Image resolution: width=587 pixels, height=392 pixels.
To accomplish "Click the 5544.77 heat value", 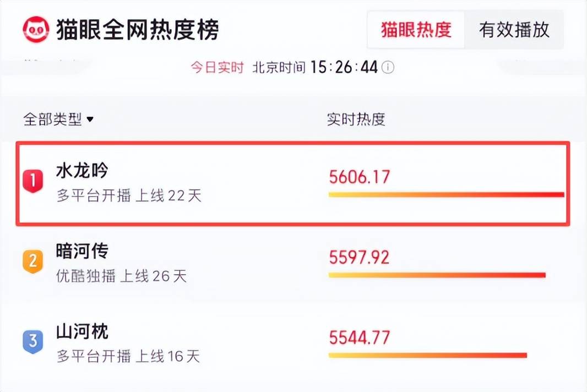I will pos(359,337).
